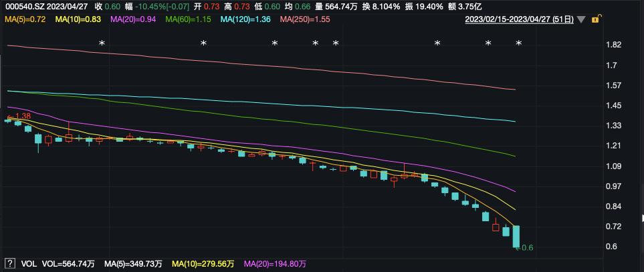Screen dimensions: 644x272
Task: Click the last asterisk event marker
Action: click(519, 43)
